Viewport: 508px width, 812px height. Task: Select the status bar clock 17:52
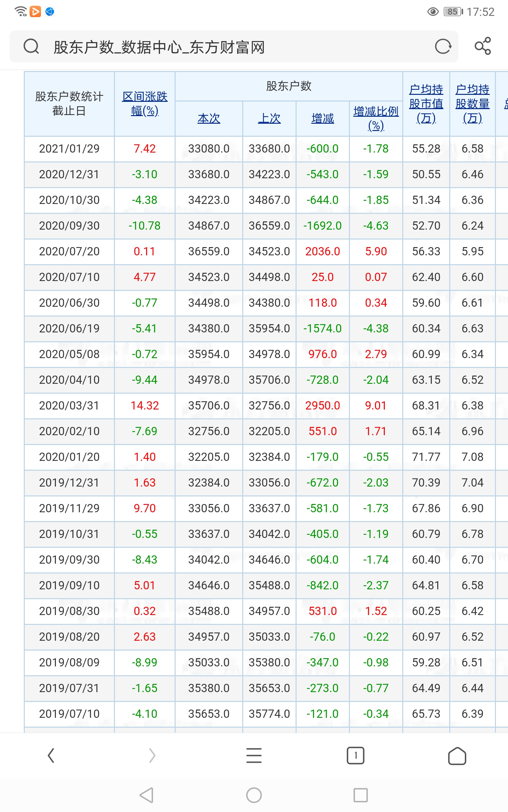480,12
